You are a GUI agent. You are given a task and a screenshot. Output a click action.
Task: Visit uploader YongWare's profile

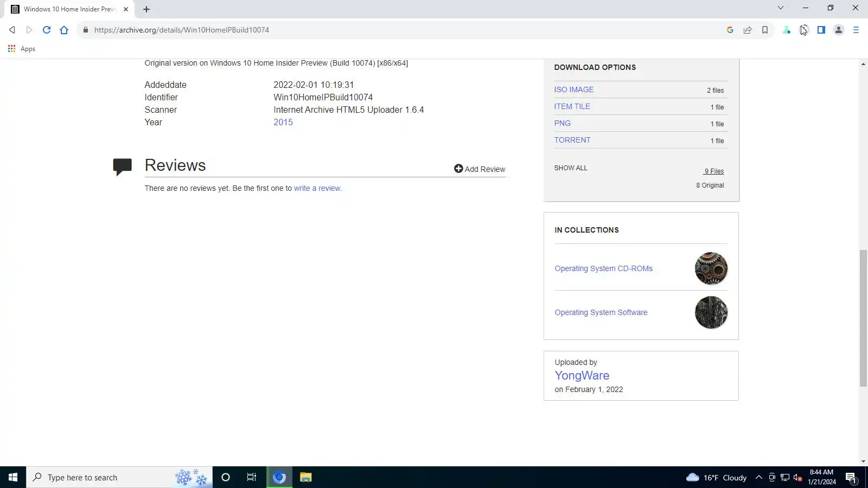click(x=582, y=375)
